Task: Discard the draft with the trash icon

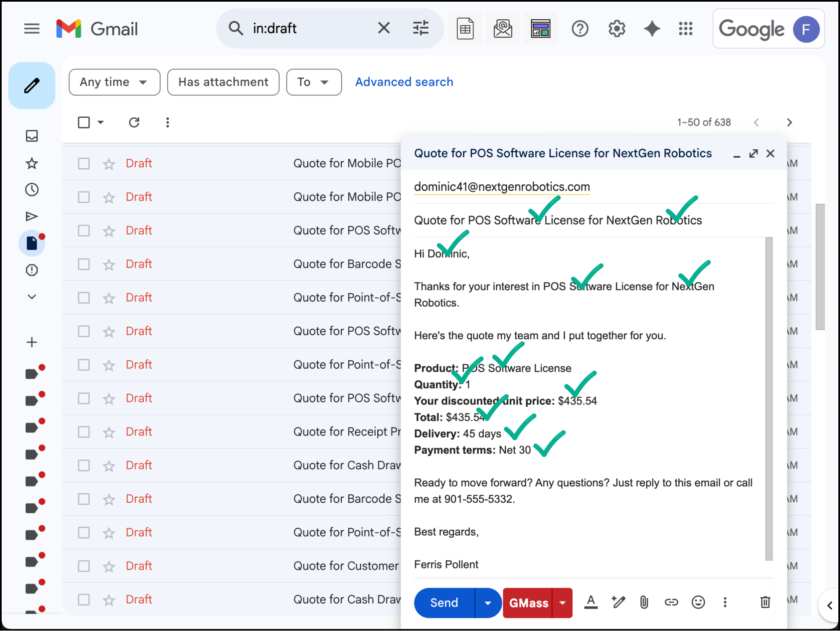Action: point(765,602)
